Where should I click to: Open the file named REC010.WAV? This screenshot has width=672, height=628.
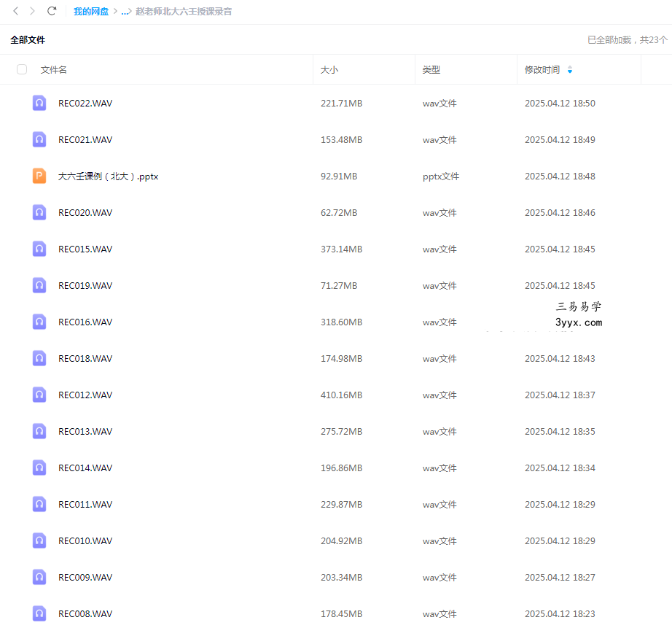pos(85,541)
